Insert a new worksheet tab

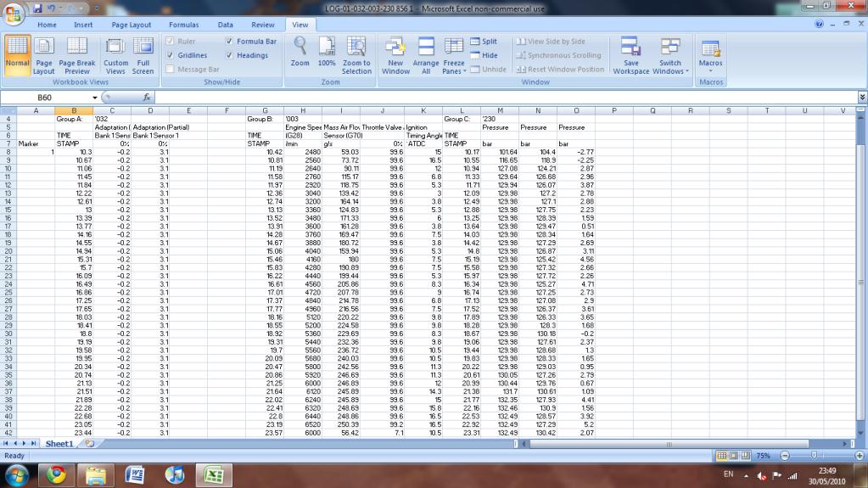(x=89, y=444)
